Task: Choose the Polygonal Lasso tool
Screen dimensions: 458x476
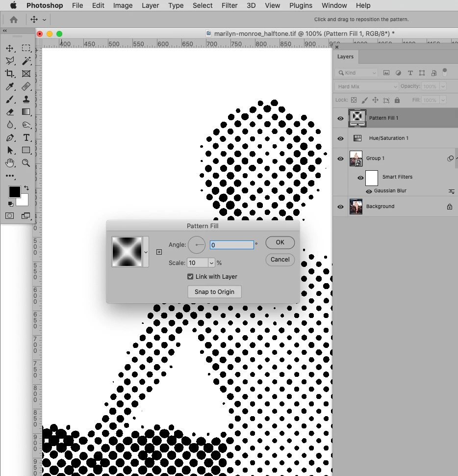Action: (x=10, y=61)
